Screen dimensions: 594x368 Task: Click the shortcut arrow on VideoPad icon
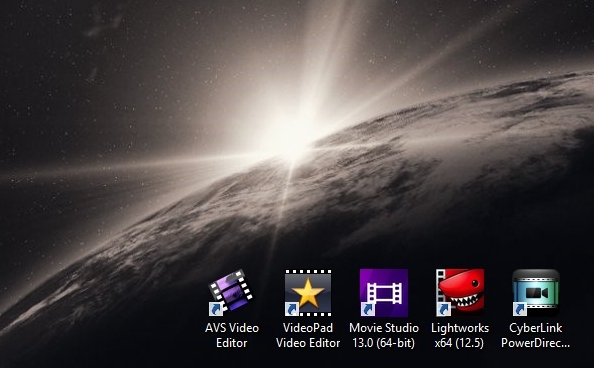point(292,309)
